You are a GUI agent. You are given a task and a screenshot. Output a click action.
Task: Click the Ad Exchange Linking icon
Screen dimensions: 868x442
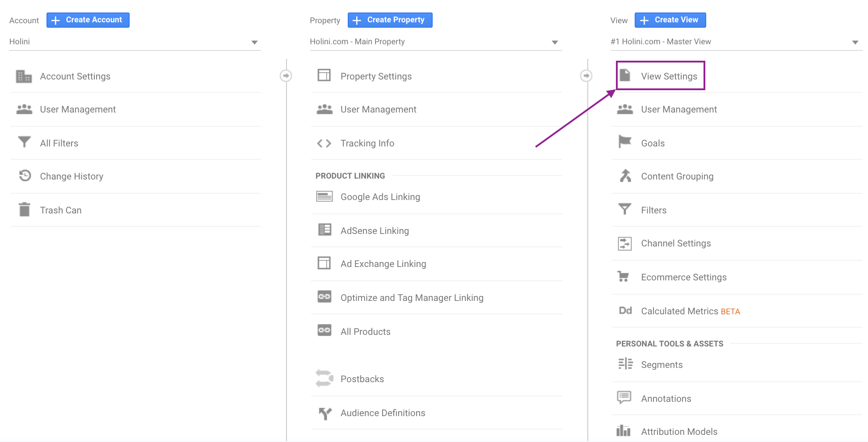tap(324, 263)
